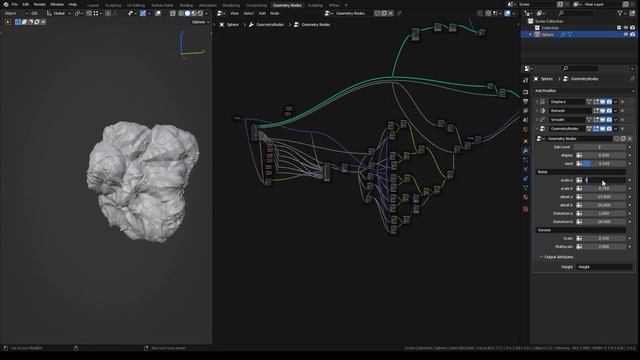Remove the Displace modifier
Screen dimensions: 640x360
(x=622, y=102)
